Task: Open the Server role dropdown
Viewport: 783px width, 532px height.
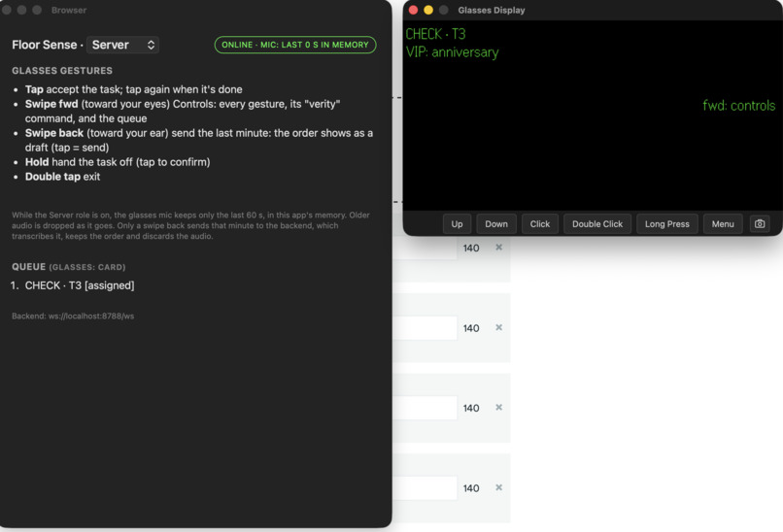Action: click(122, 45)
